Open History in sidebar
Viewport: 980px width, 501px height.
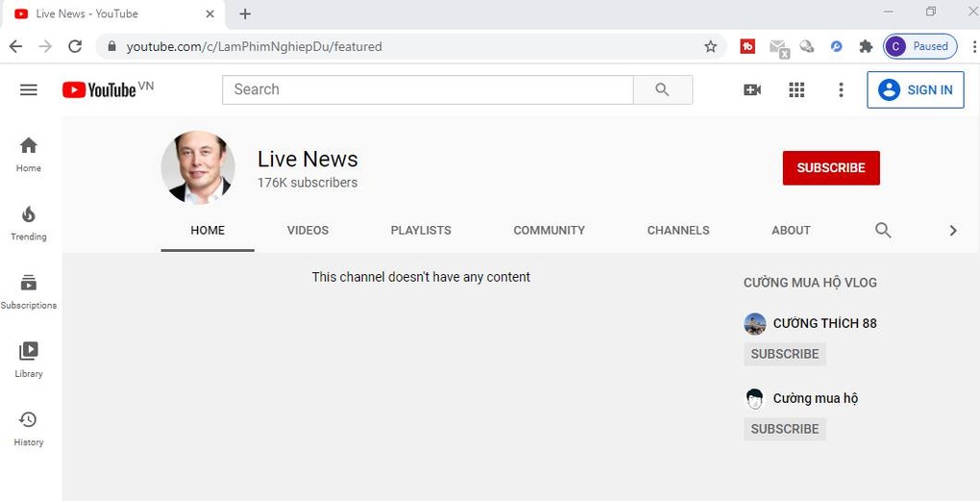[x=29, y=428]
